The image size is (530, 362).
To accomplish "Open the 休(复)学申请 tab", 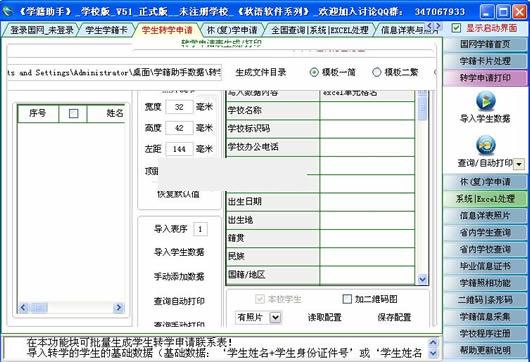I will [232, 30].
